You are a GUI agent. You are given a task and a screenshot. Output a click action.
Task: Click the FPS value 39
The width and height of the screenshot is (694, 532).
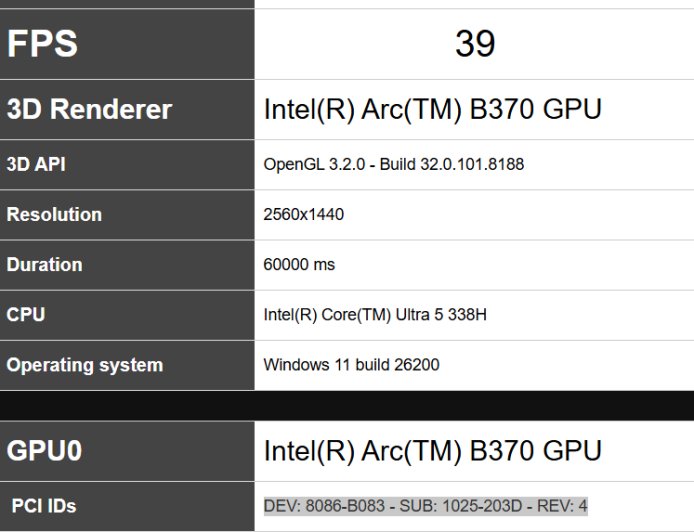click(x=475, y=43)
